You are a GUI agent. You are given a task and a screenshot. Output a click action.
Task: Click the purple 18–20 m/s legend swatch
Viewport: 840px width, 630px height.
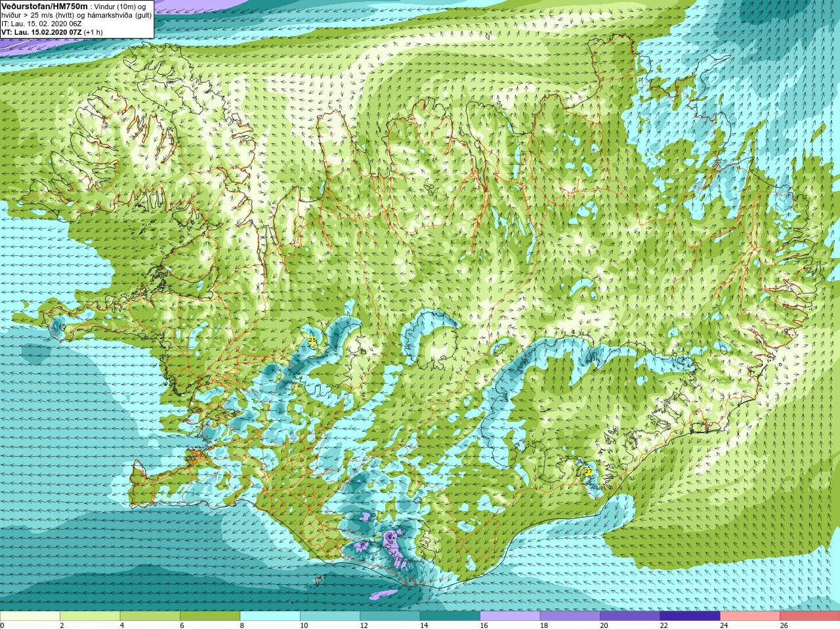(570, 616)
